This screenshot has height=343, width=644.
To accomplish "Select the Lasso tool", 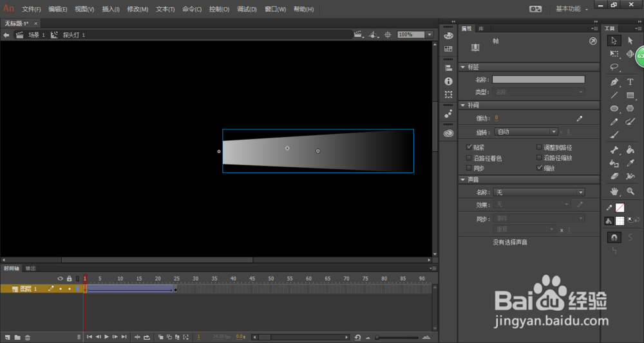I will 614,67.
